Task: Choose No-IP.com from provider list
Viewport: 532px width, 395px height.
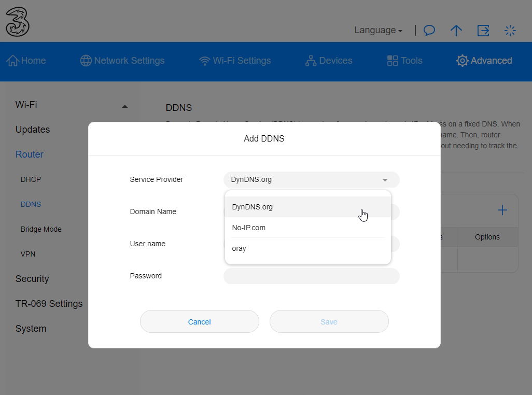Action: (308, 228)
